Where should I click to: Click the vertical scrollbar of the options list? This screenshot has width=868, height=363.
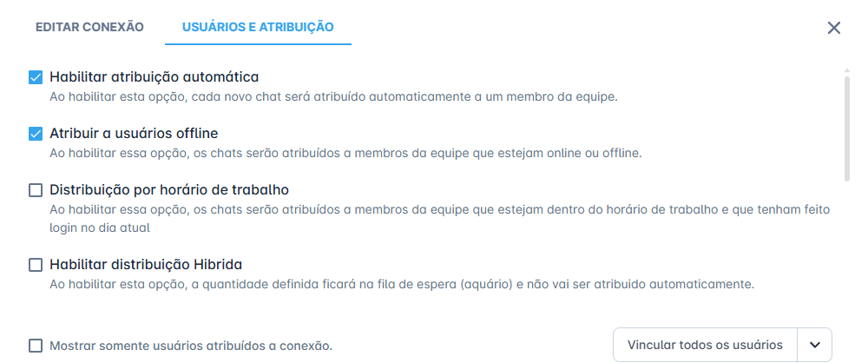tap(846, 128)
